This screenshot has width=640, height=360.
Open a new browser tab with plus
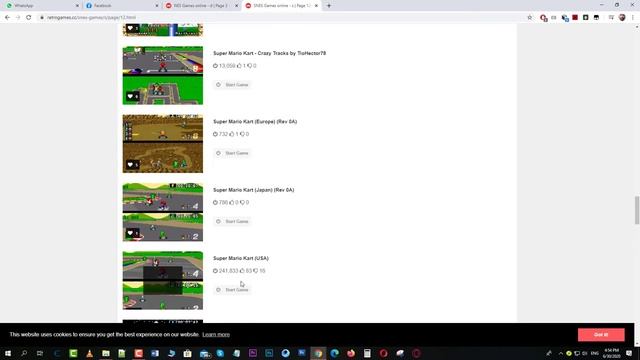click(329, 6)
